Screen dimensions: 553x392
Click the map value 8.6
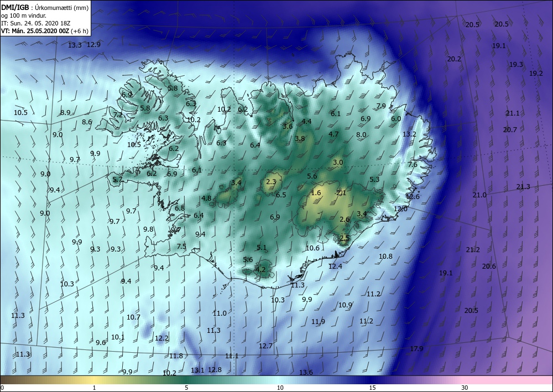87,122
